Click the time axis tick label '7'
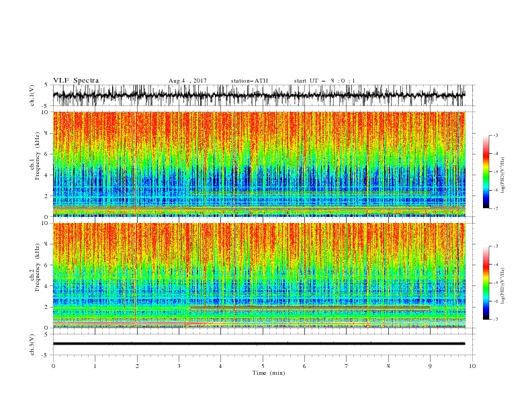 (347, 366)
